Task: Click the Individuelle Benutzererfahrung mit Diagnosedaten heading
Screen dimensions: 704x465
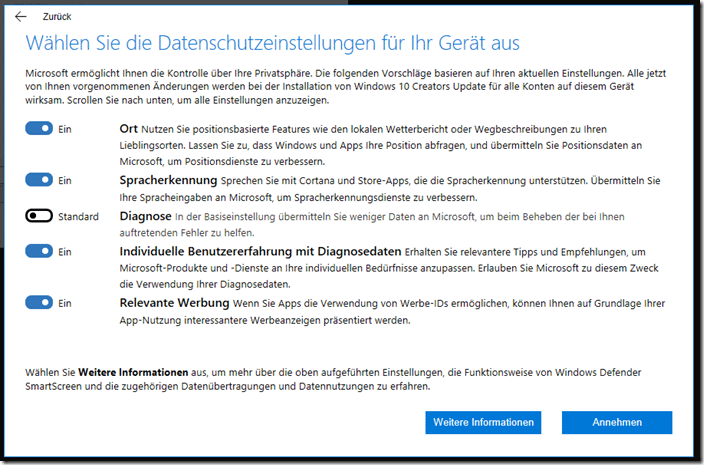Action: [x=260, y=251]
